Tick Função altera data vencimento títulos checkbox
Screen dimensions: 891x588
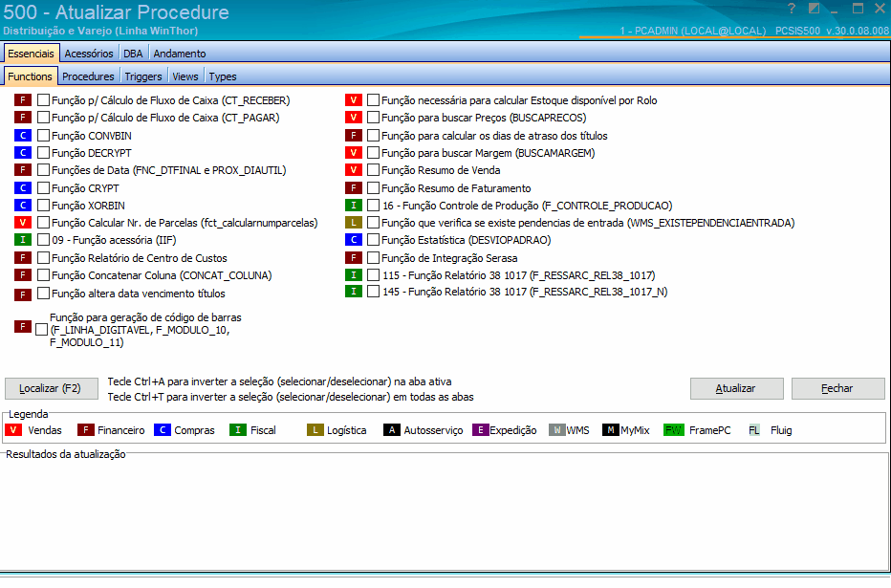pyautogui.click(x=43, y=294)
